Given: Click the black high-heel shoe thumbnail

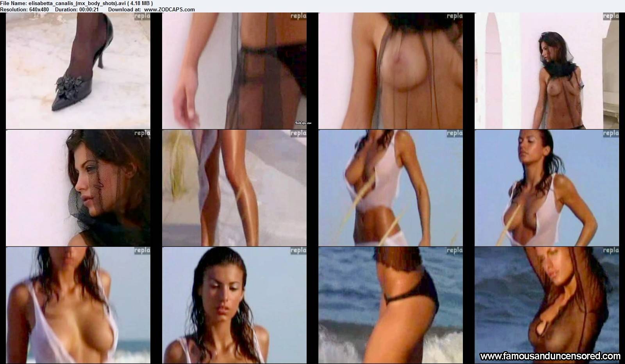Looking at the screenshot, I should 78,71.
